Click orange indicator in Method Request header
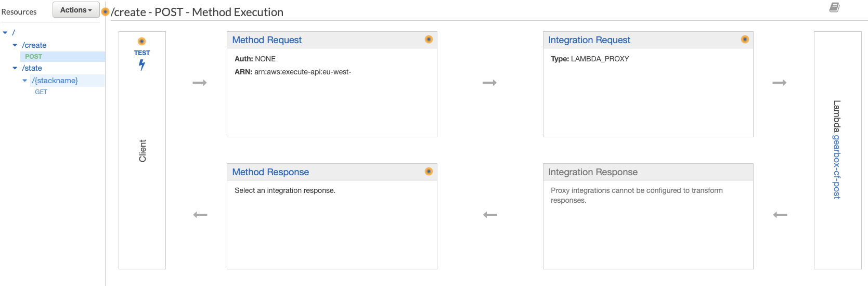Screen dimensions: 868x286 pos(429,40)
